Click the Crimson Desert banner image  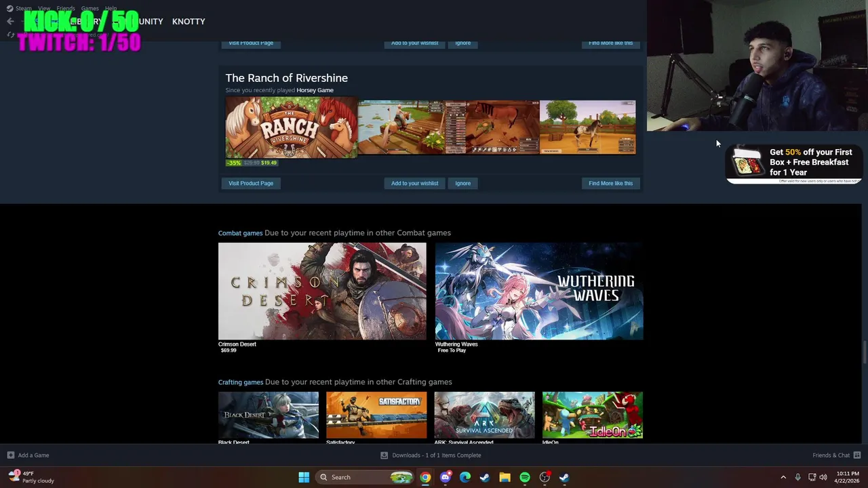(x=322, y=291)
